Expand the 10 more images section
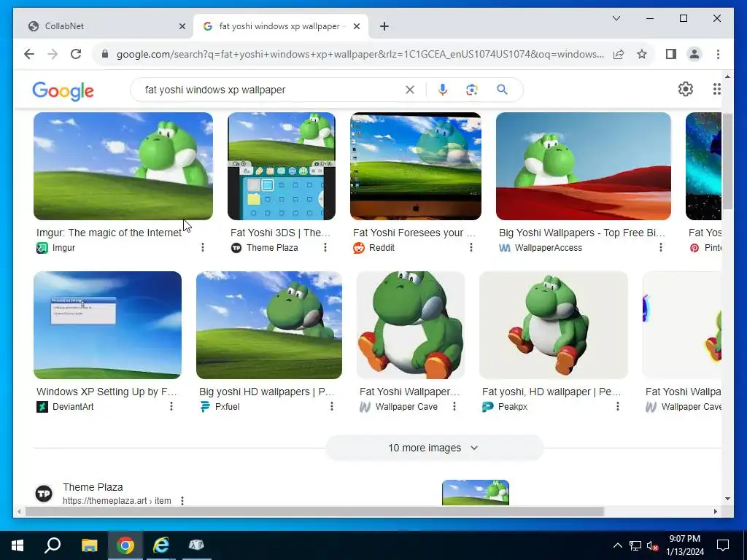This screenshot has width=747, height=560. coord(433,448)
